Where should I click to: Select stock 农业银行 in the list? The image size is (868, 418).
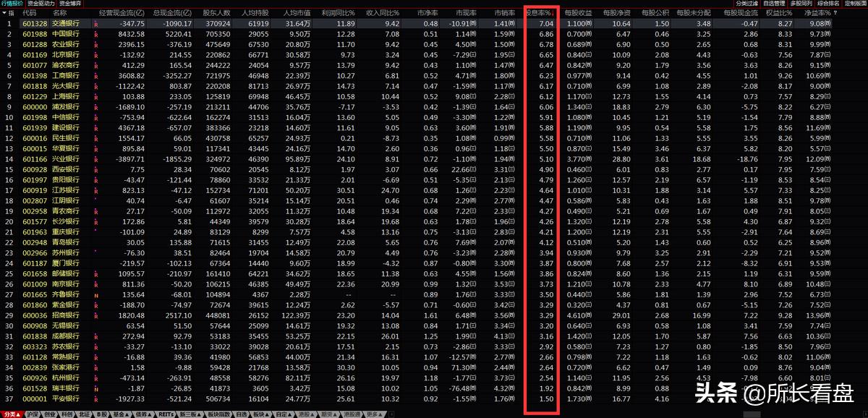(66, 44)
